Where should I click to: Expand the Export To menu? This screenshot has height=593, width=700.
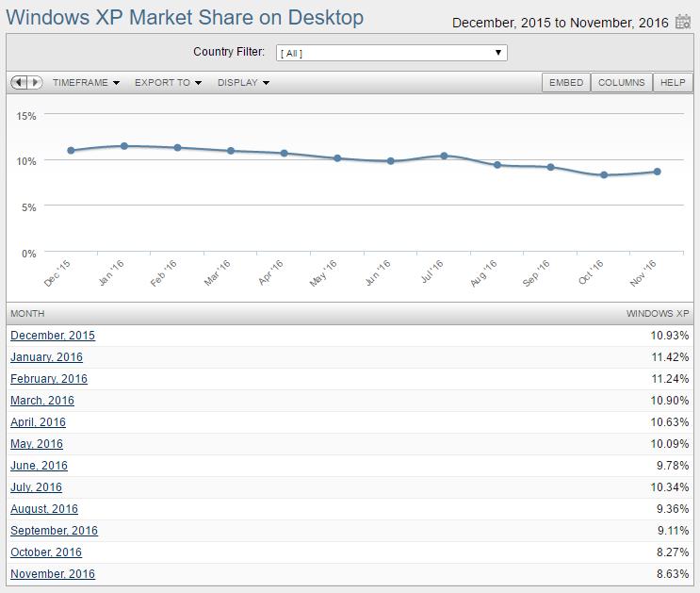(x=168, y=83)
